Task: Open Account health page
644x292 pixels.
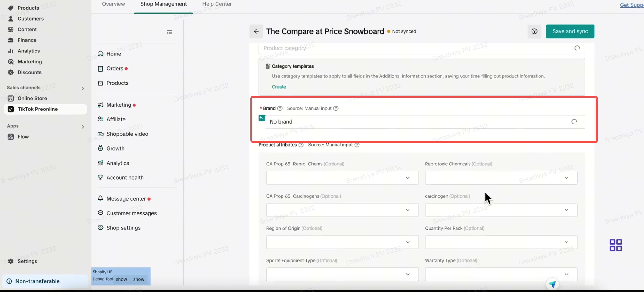Action: (x=125, y=177)
